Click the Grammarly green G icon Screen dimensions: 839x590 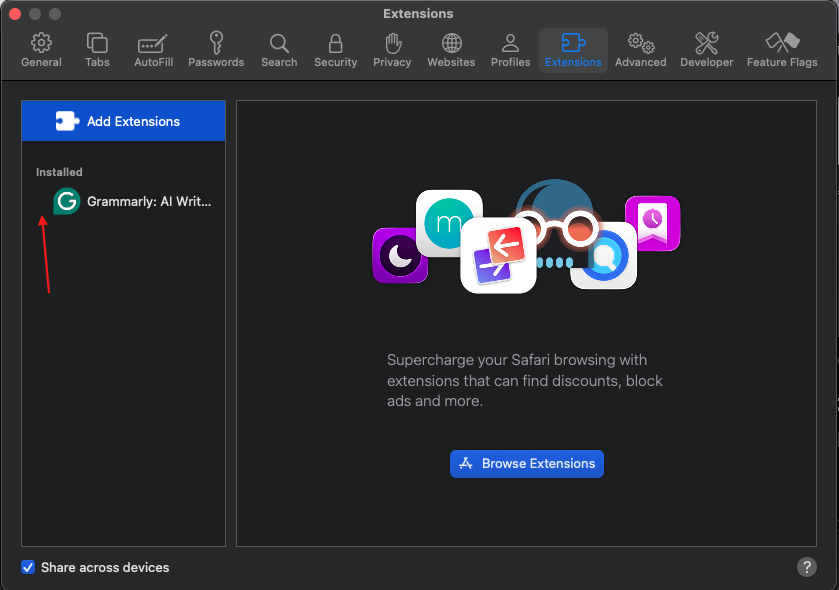coord(66,201)
